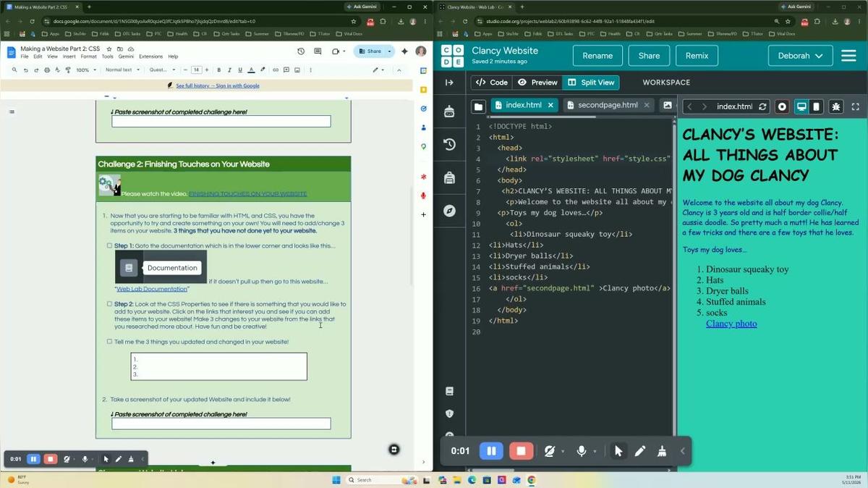Viewport: 868px width, 488px height.
Task: Click 'See full history – Sign in with Google'
Action: coord(218,85)
